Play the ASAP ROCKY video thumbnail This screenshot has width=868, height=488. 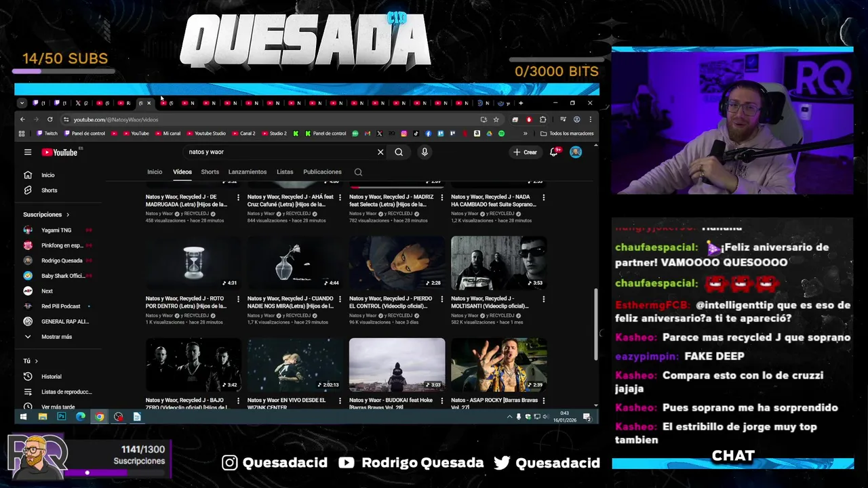[x=498, y=365]
